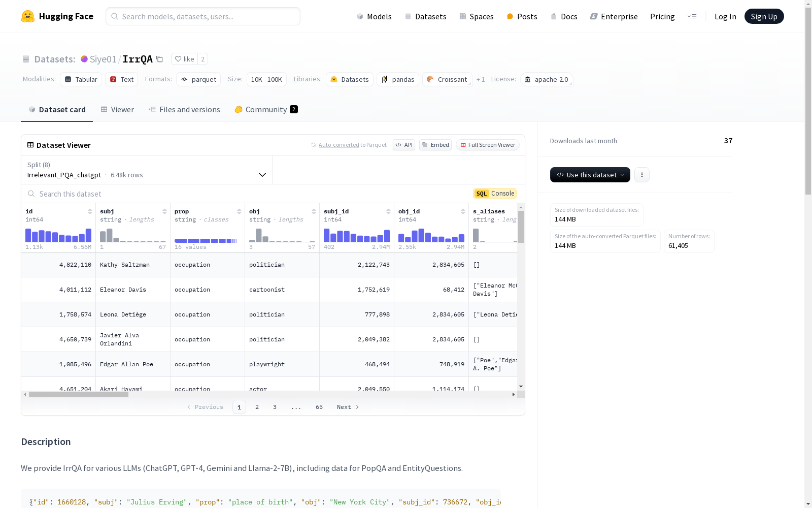Switch to the Viewer tab
Viewport: 812px width, 508px height.
117,110
